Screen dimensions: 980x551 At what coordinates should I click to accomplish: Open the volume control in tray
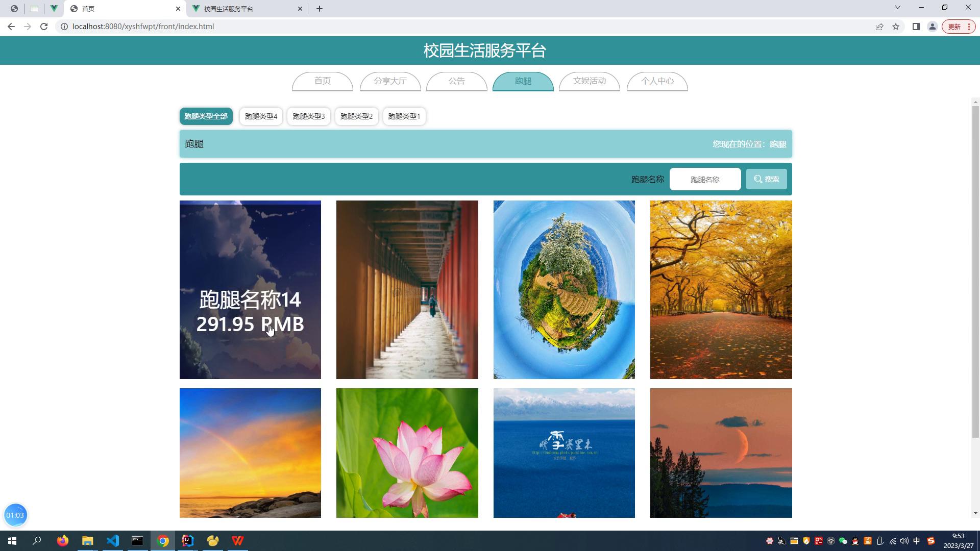point(904,541)
